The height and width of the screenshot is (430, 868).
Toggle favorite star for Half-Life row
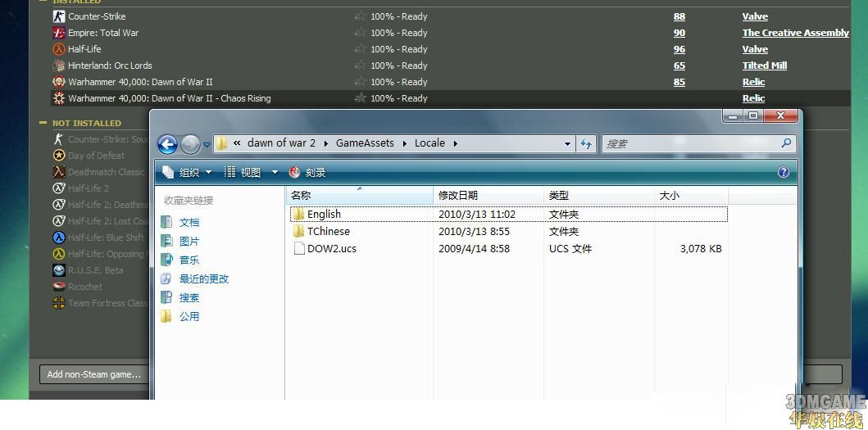pos(361,49)
